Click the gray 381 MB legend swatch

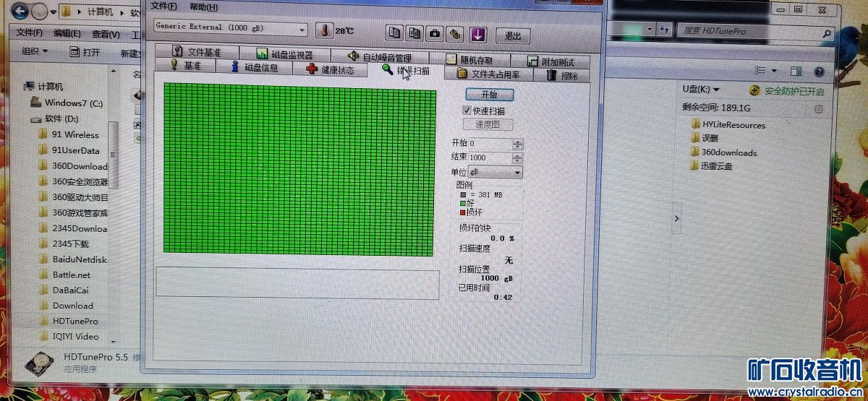click(463, 195)
